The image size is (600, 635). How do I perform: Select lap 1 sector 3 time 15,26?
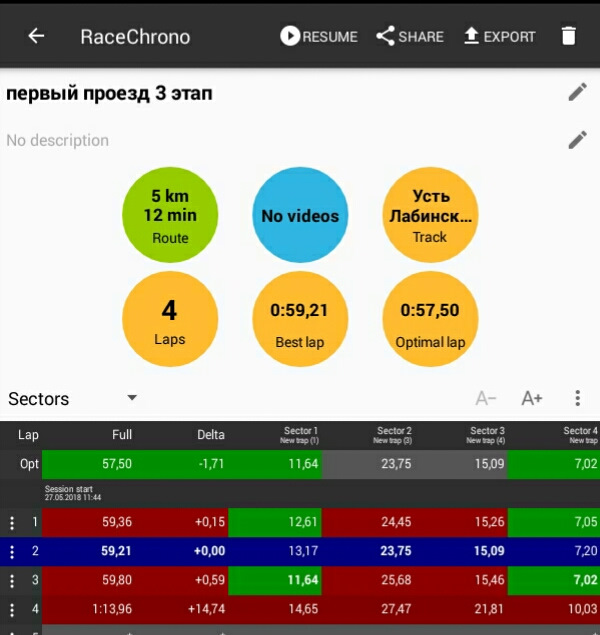pyautogui.click(x=489, y=522)
